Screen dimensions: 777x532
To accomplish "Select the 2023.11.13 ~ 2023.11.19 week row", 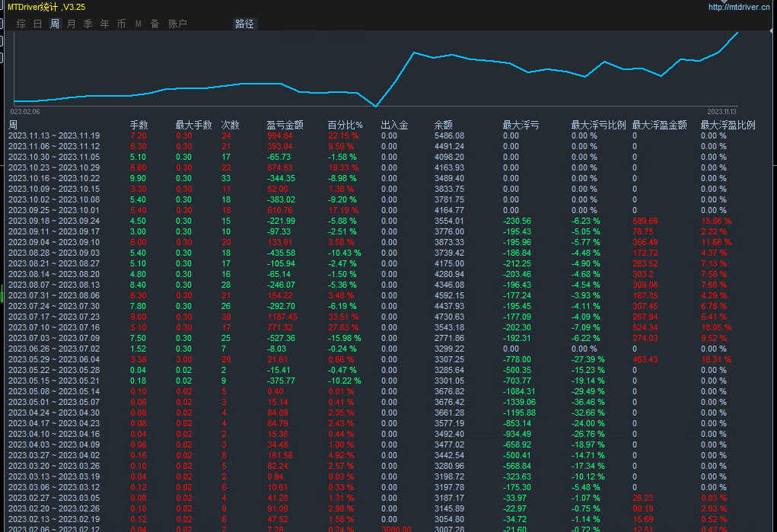I will tap(54, 135).
